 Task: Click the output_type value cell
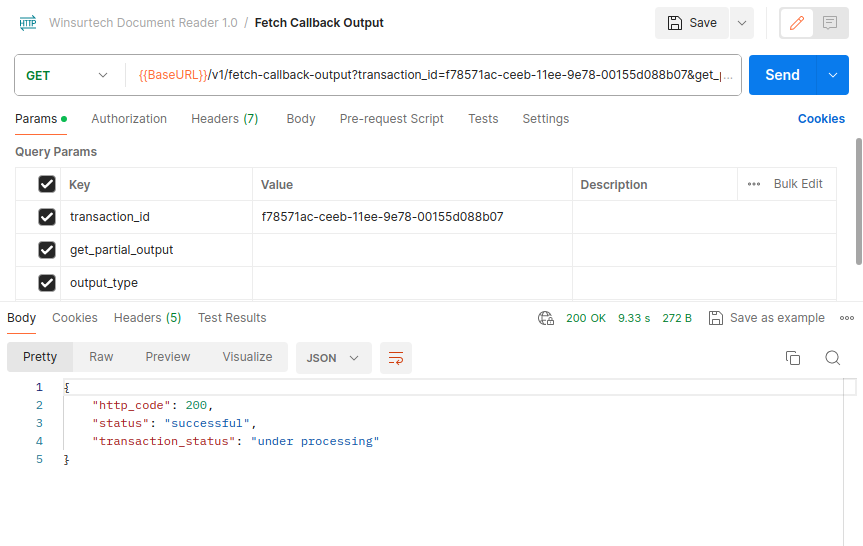tap(412, 283)
